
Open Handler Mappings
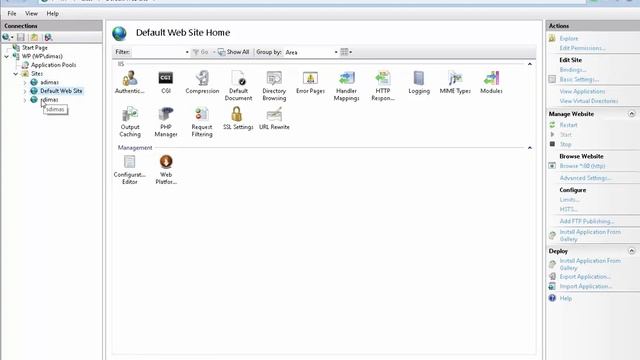point(347,86)
